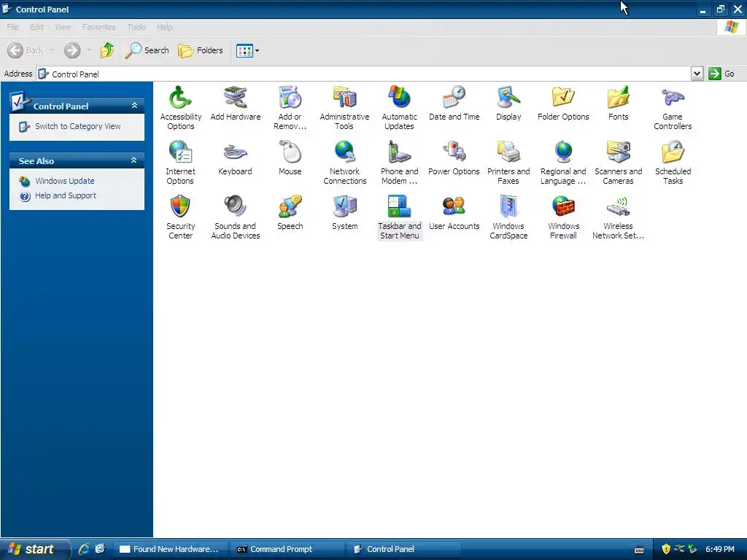Open the Favorites menu
The image size is (747, 560).
(x=98, y=27)
